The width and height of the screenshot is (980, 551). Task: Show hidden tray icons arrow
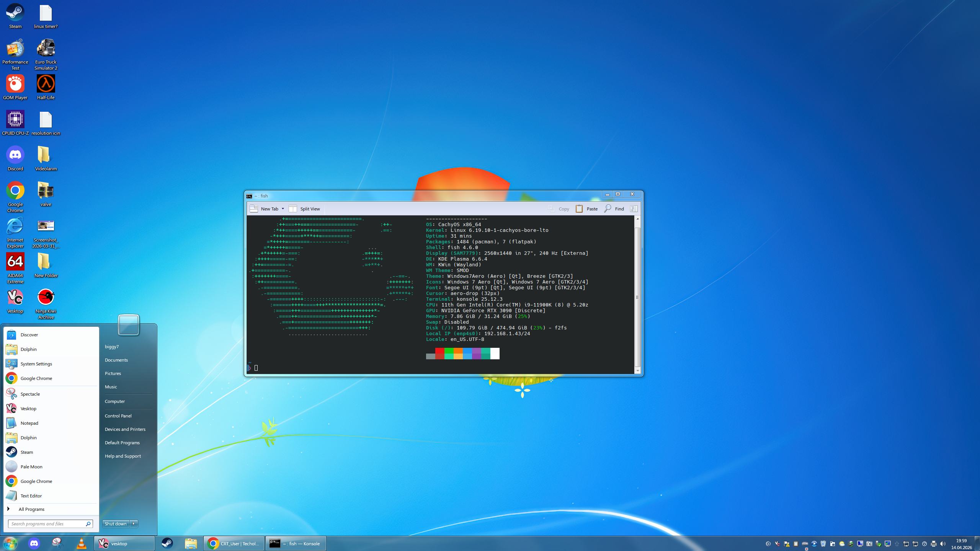pos(897,544)
